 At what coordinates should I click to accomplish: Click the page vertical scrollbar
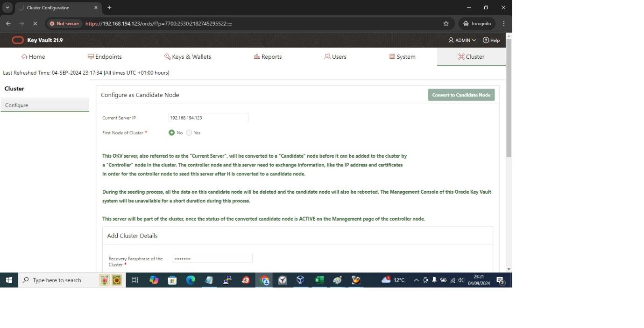click(509, 98)
